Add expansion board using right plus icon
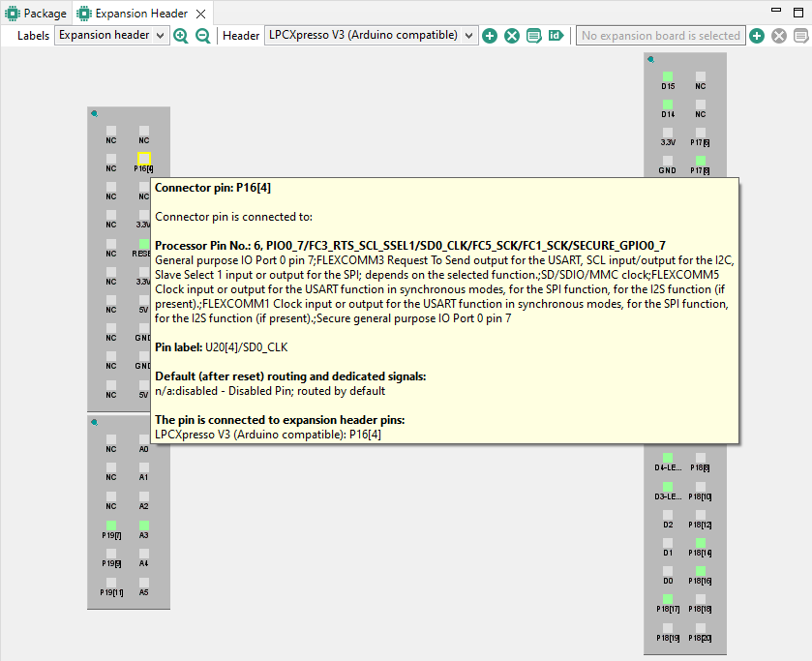812x661 pixels. pyautogui.click(x=757, y=36)
